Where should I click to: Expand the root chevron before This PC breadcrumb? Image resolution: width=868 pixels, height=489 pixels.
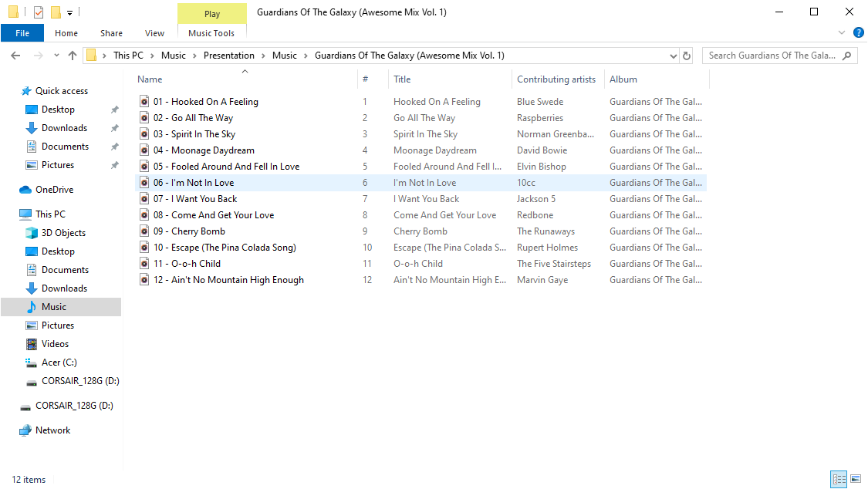105,56
